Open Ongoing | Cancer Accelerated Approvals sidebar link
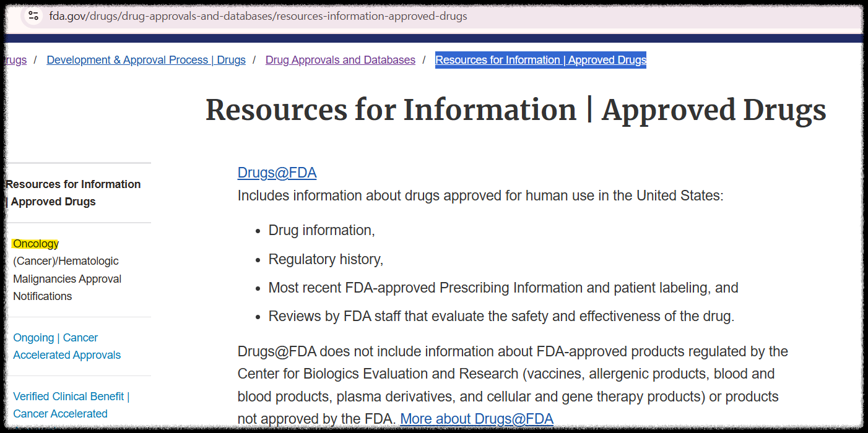 [x=67, y=346]
